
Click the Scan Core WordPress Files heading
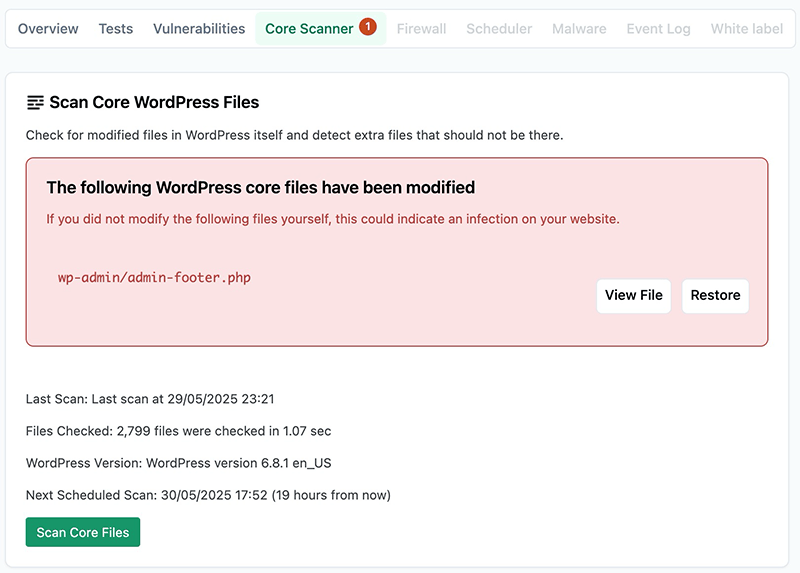point(154,103)
